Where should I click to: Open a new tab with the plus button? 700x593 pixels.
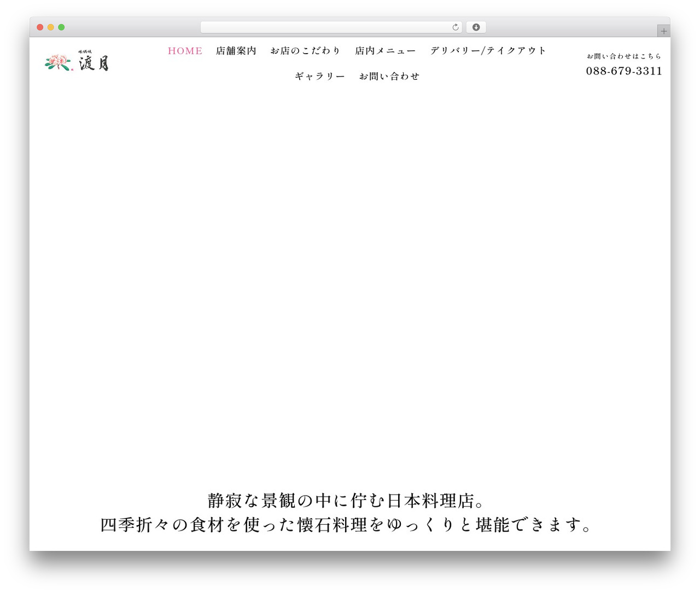(663, 31)
